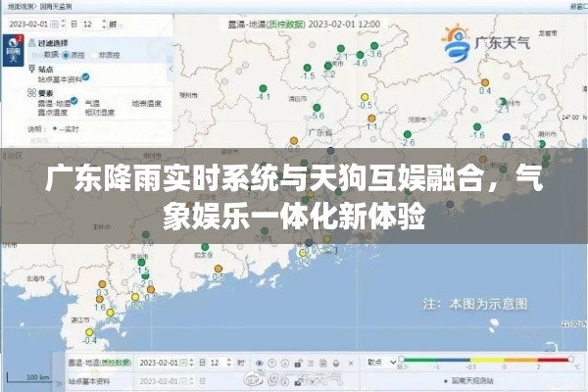This screenshot has width=588, height=392.
Task: Click green station marker labeled -3.2
Action: tap(328, 66)
